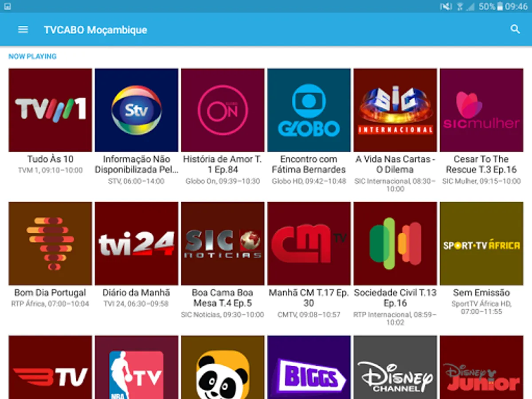
Task: Open Cesar To The Rescue T.3 Ep.16
Action: pyautogui.click(x=481, y=164)
